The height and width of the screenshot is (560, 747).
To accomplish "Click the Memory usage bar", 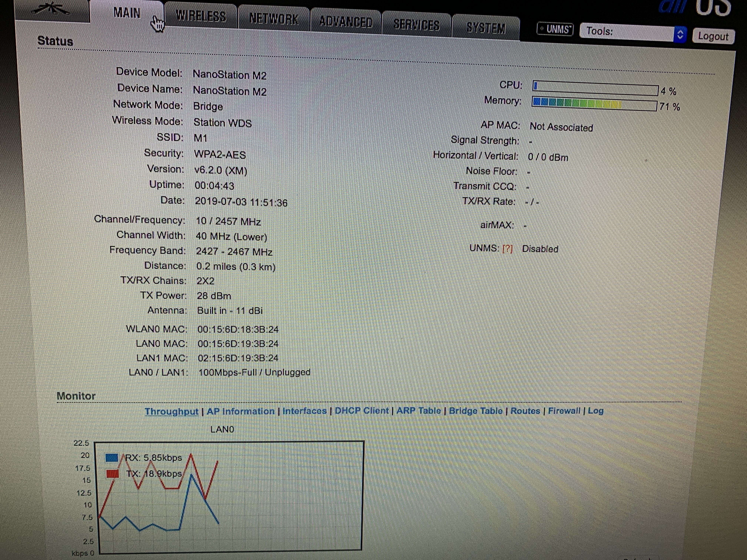I will 594,104.
